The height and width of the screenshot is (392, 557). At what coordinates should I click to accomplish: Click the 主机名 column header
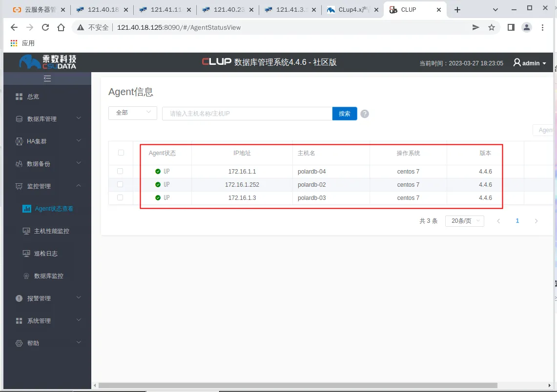point(306,153)
